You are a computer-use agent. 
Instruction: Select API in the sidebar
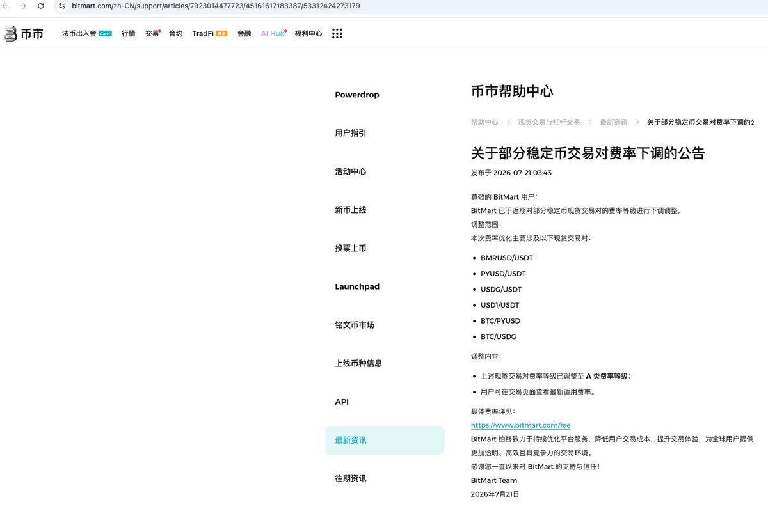click(x=342, y=402)
